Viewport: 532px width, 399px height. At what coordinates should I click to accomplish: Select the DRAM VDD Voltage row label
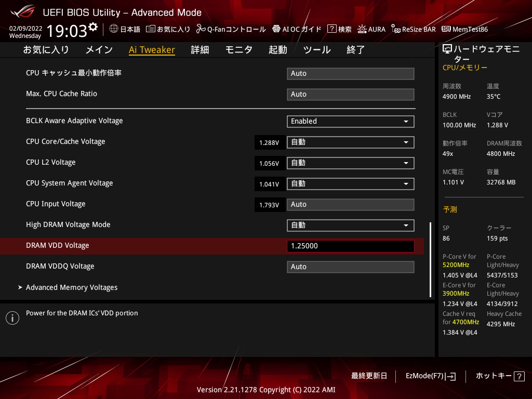click(57, 246)
